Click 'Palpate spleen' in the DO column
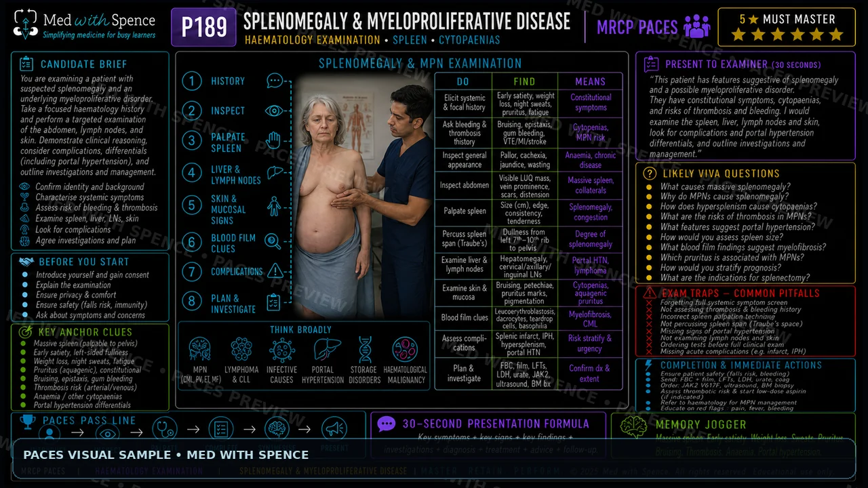Screen dimensions: 868x488 pos(464,211)
